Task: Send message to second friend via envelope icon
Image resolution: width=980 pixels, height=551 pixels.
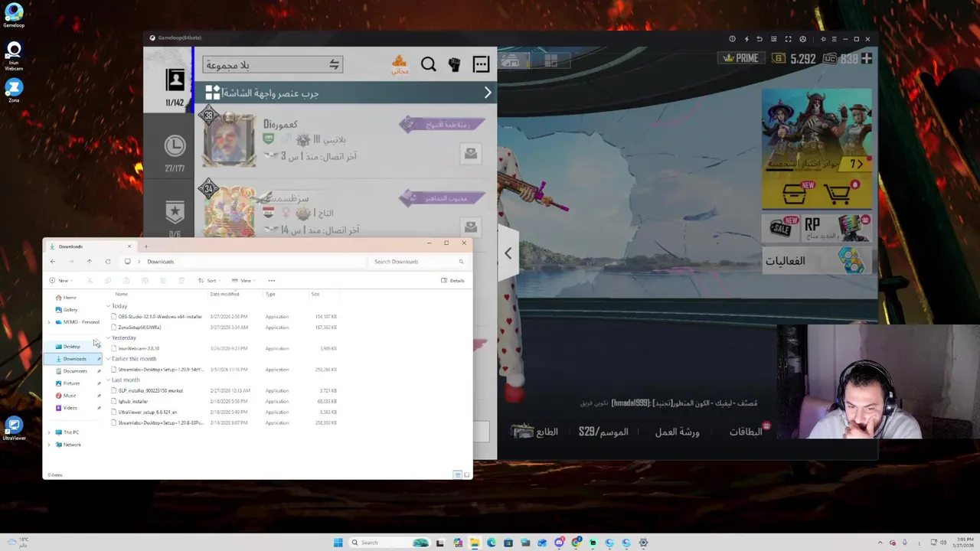Action: pos(471,227)
